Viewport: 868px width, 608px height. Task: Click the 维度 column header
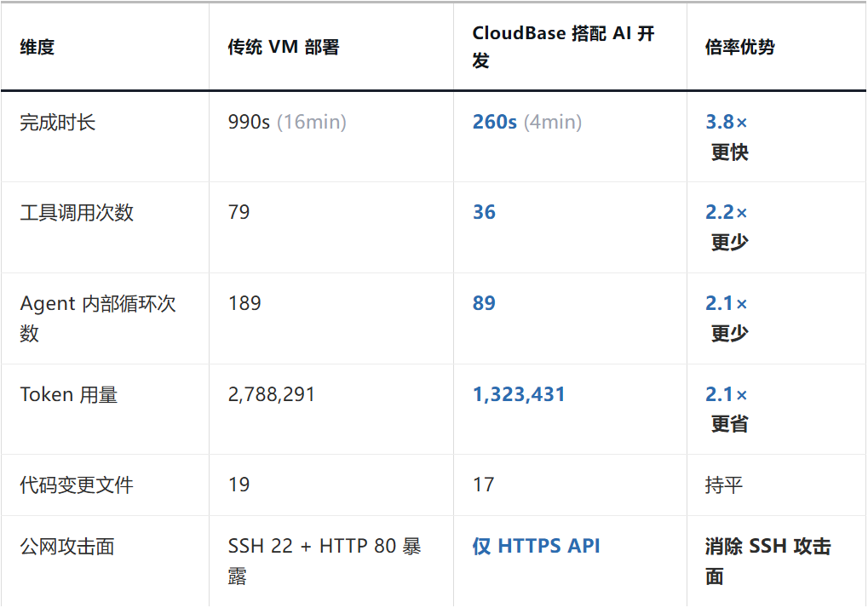[37, 47]
